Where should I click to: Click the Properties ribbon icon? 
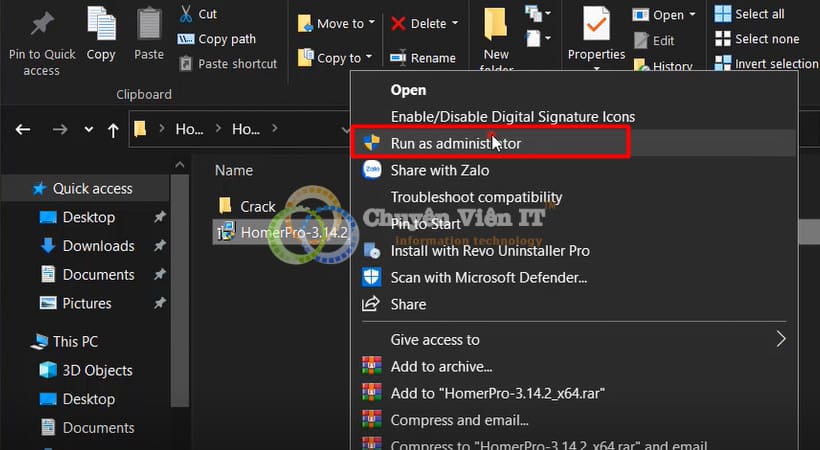(x=596, y=24)
